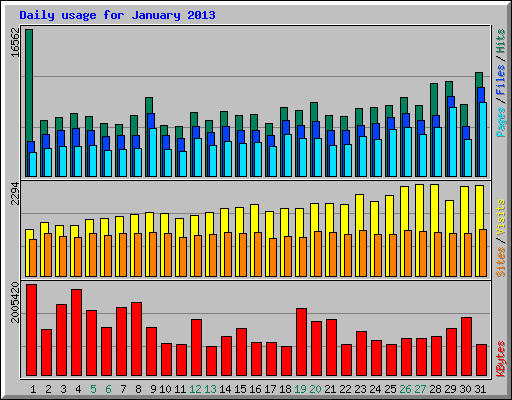
Task: Click day 17 on the x-axis
Action: coord(270,389)
